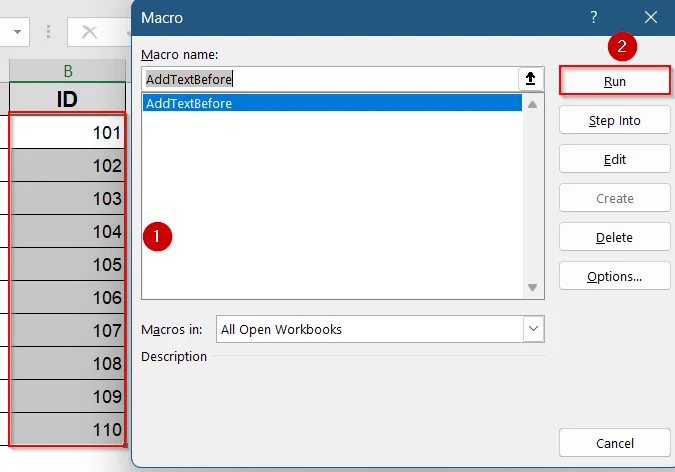This screenshot has width=675, height=472.
Task: Click the help question mark icon in Macro title bar
Action: pyautogui.click(x=594, y=17)
